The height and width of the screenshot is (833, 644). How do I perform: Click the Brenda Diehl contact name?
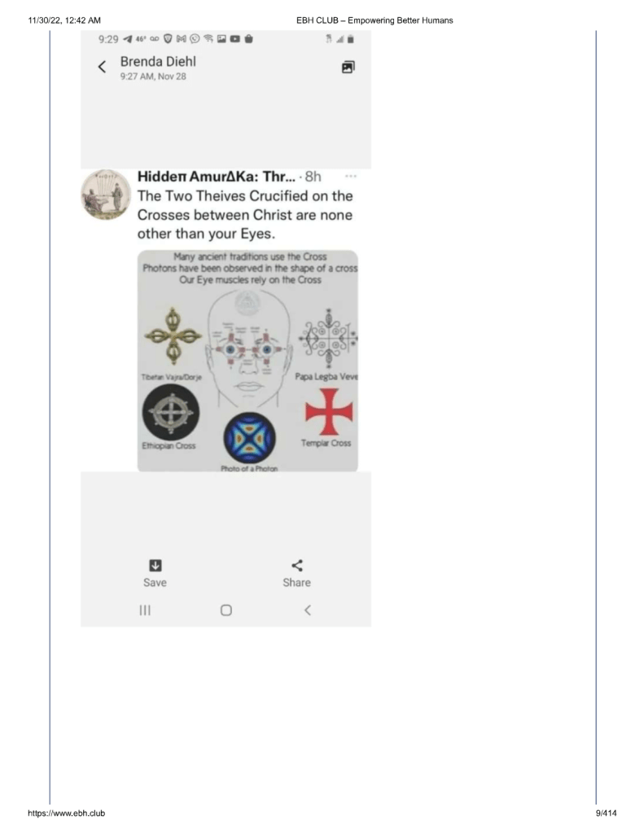[158, 62]
